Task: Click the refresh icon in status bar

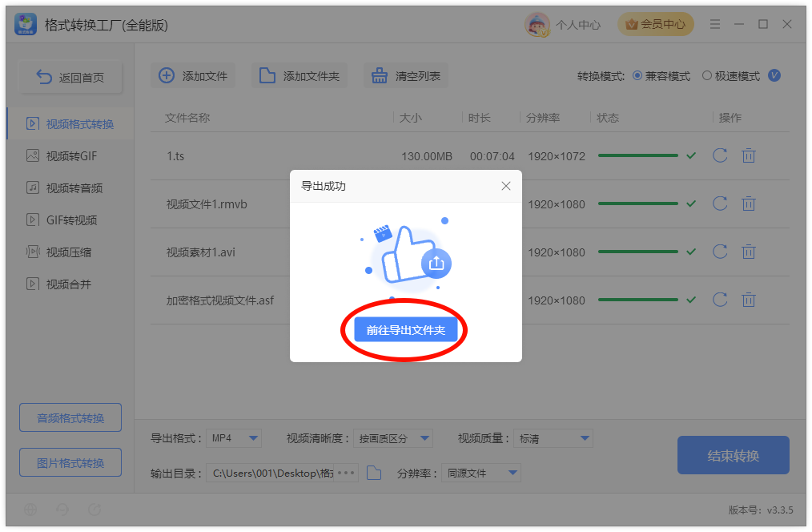Action: (94, 510)
